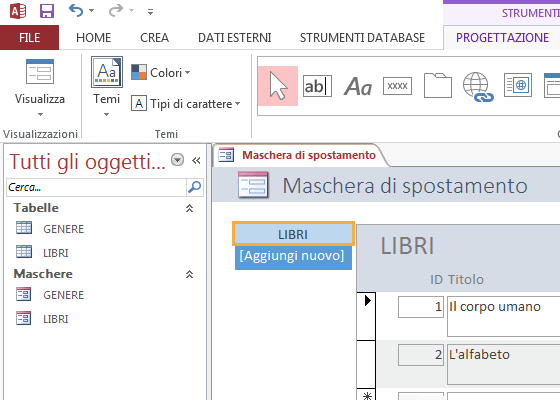Open the Tipi di carattere dropdown
560x400 pixels.
[x=185, y=104]
